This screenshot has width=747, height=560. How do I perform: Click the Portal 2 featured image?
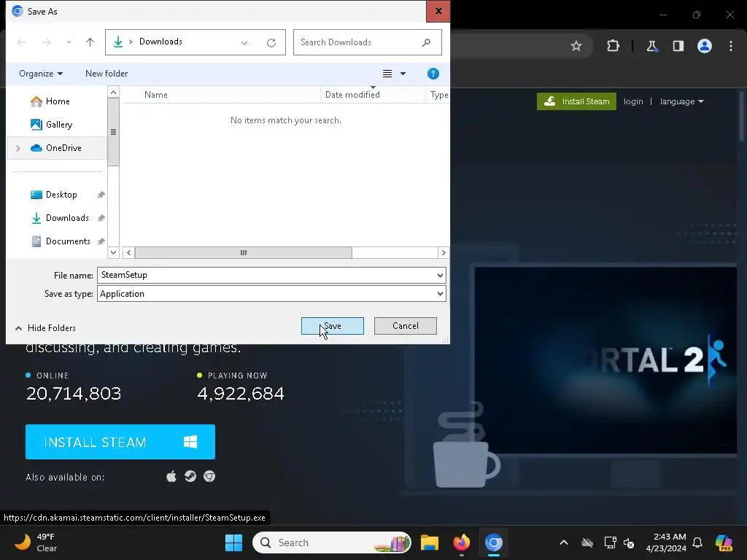coord(605,360)
